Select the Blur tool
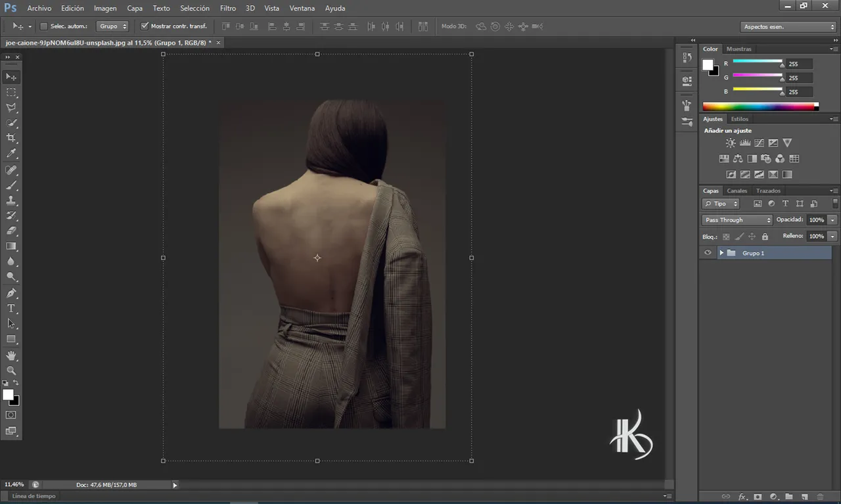The image size is (841, 504). [x=11, y=262]
